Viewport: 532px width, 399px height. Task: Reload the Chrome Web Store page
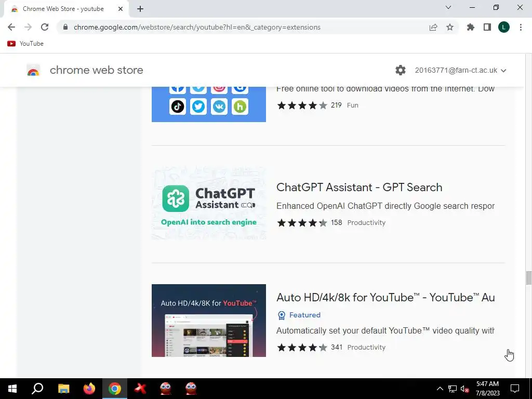tap(45, 27)
